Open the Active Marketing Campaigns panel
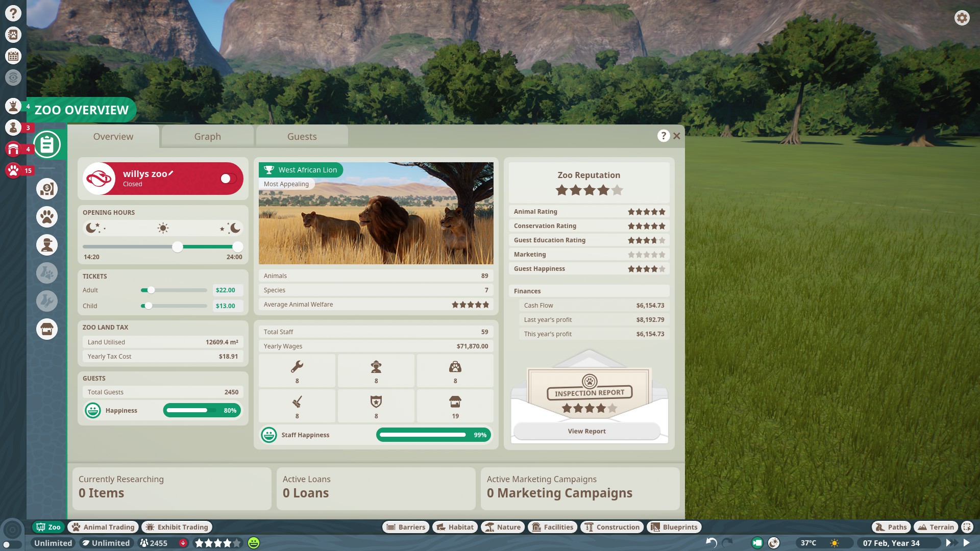The height and width of the screenshot is (551, 980). [x=580, y=489]
